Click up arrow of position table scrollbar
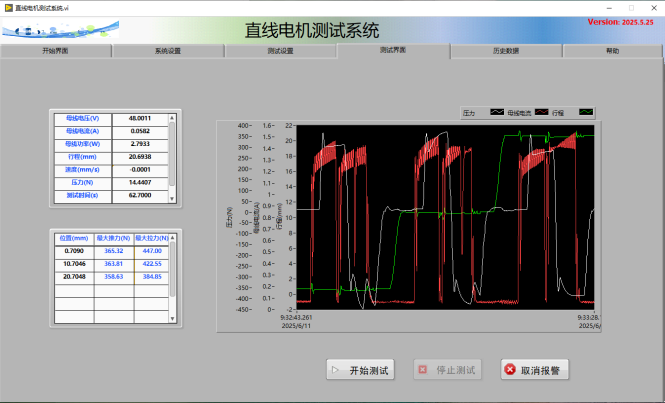This screenshot has width=665, height=403. (x=171, y=237)
